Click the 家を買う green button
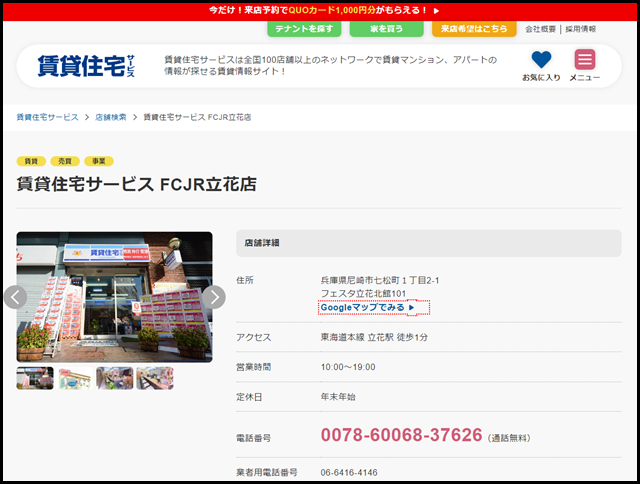Viewport: 640px width, 484px height. [x=387, y=29]
